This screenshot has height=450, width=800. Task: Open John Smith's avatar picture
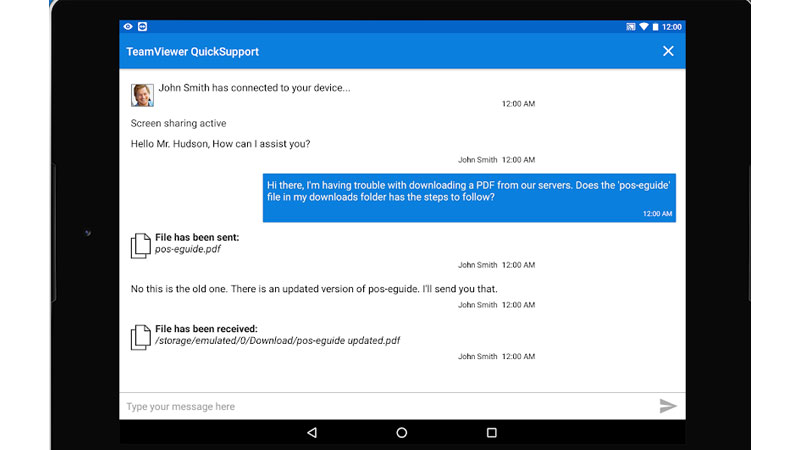click(x=142, y=95)
